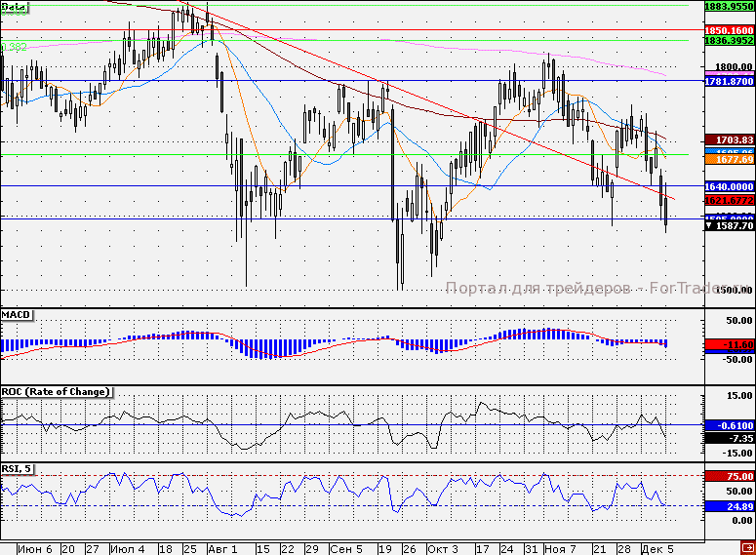Screen dimensions: 756x555
Task: Click the Окт 3 date on time axis
Action: (x=444, y=549)
